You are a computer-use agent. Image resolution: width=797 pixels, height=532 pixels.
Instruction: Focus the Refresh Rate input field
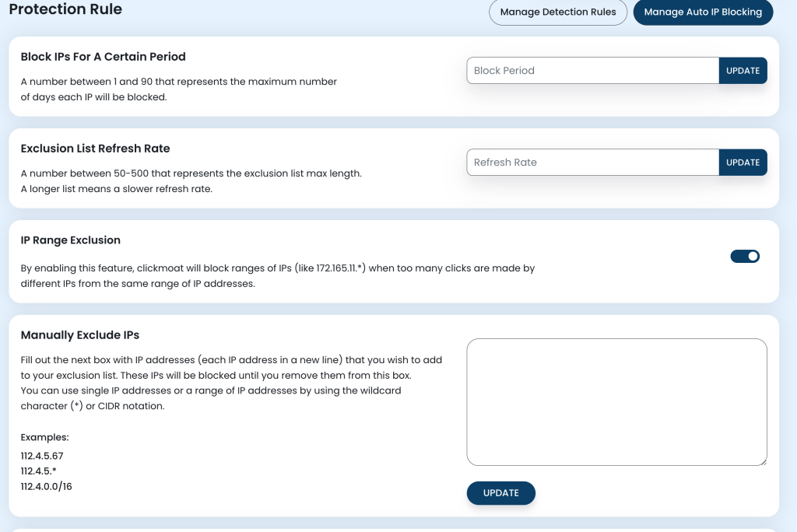click(x=592, y=163)
